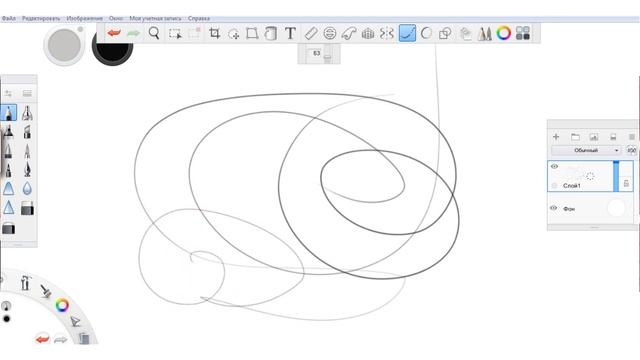Select the Слой1 layer name
Image resolution: width=640 pixels, height=360 pixels.
(572, 186)
